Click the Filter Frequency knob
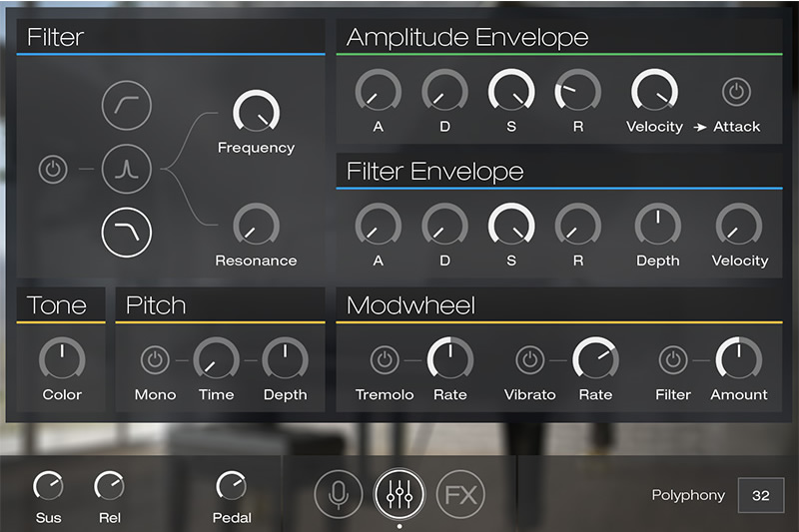Image resolution: width=799 pixels, height=532 pixels. 257,113
